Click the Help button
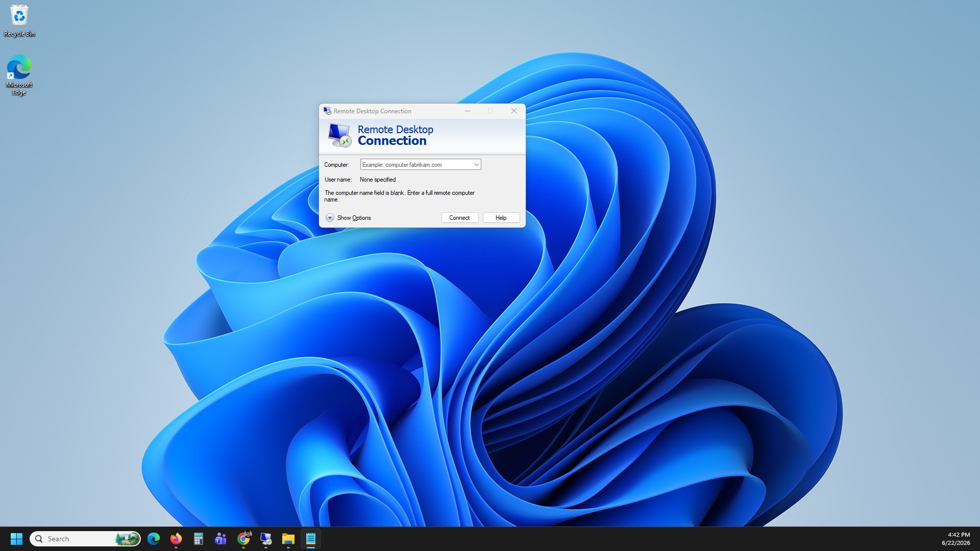Viewport: 980px width, 551px height. (x=501, y=218)
